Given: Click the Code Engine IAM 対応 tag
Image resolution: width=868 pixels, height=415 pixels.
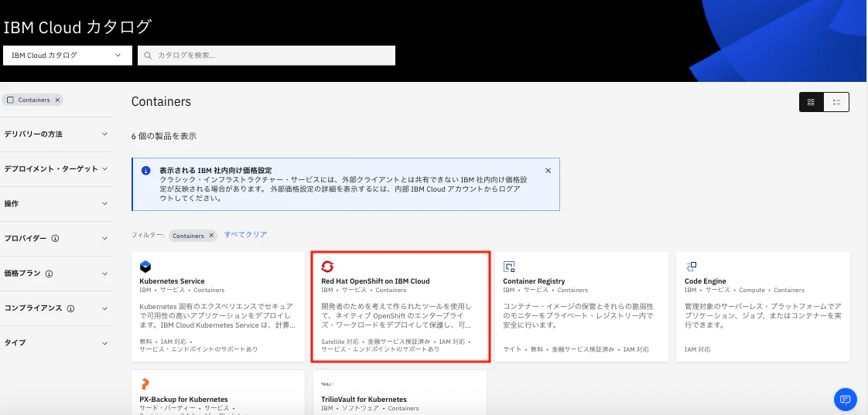Looking at the screenshot, I should pos(698,350).
